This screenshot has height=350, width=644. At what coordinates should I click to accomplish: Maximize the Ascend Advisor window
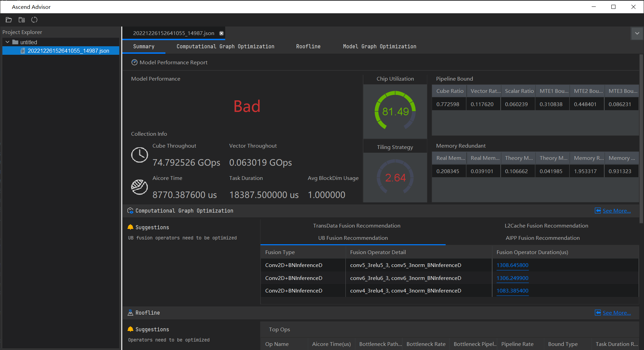point(613,7)
